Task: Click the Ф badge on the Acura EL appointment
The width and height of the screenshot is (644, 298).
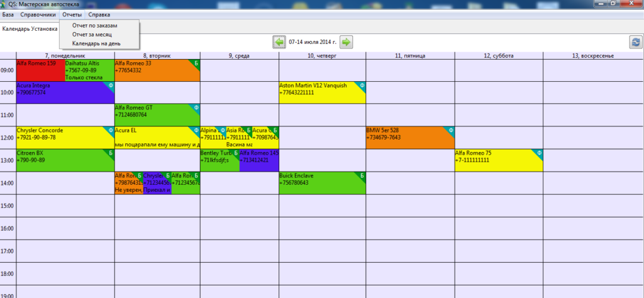Action: [196, 130]
